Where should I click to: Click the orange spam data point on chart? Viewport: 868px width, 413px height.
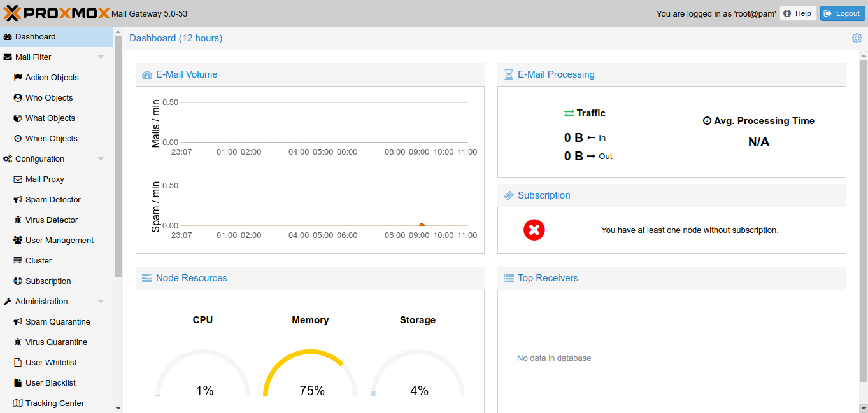point(422,225)
